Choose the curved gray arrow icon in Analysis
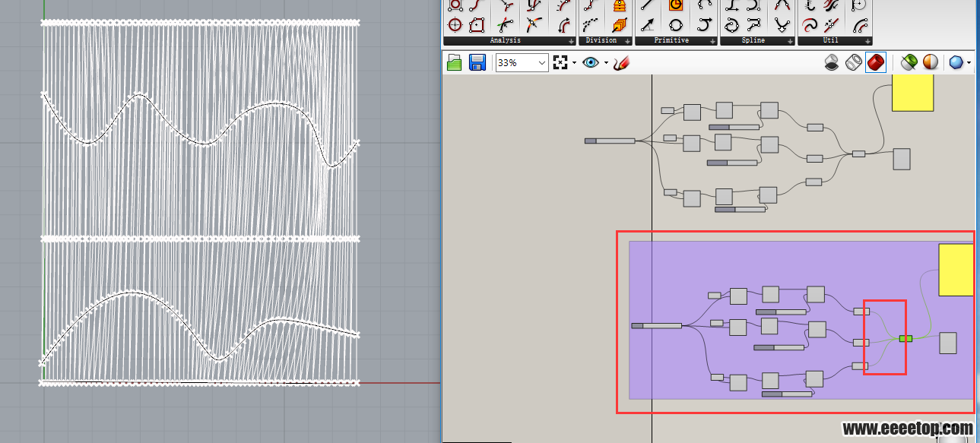Image resolution: width=980 pixels, height=443 pixels. [563, 25]
